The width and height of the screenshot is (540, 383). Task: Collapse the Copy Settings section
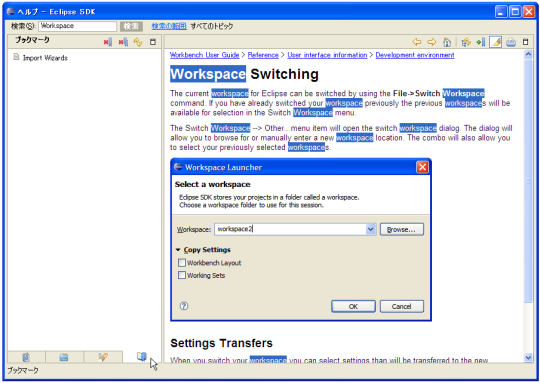[178, 250]
